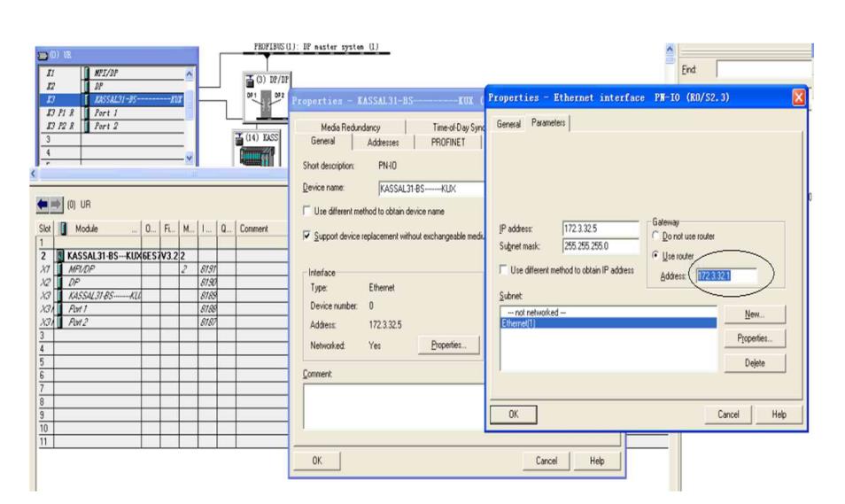Click New to create a subnet

pos(753,314)
